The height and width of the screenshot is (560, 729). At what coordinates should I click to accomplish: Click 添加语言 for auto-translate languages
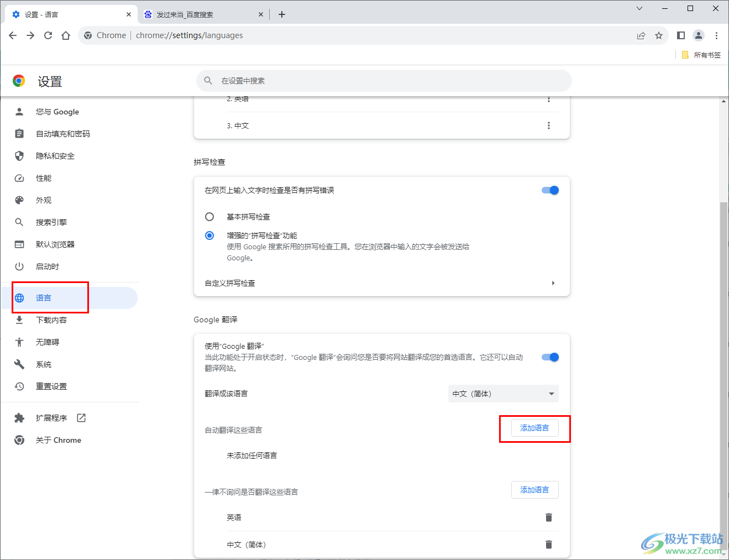[x=534, y=428]
